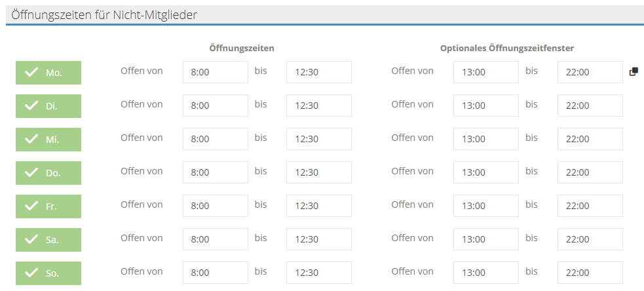Focus Monday's optional 22:00 end field
644x291 pixels.
[590, 72]
